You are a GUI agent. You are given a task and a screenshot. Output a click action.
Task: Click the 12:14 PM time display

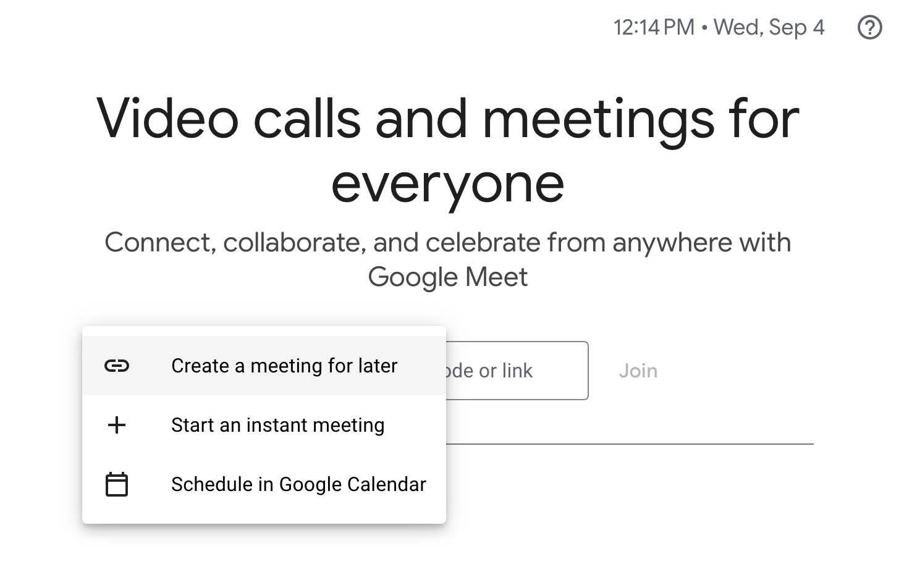pos(654,27)
